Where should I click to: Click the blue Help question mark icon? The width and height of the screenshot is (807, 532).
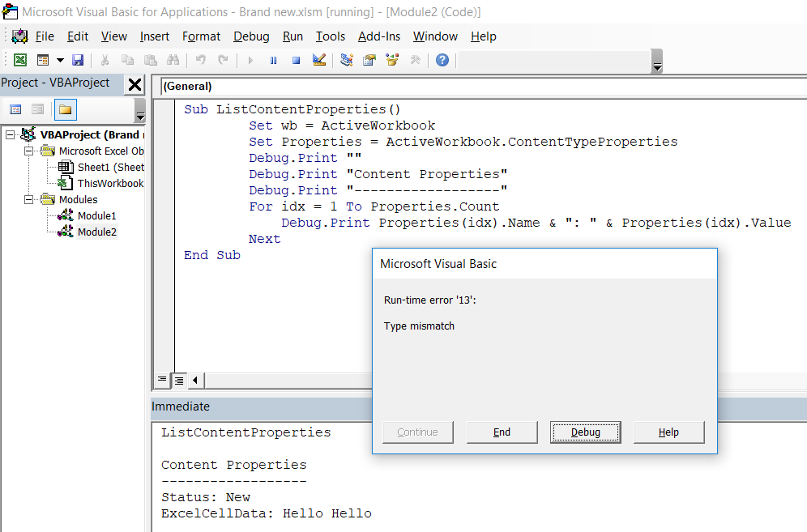click(x=442, y=60)
